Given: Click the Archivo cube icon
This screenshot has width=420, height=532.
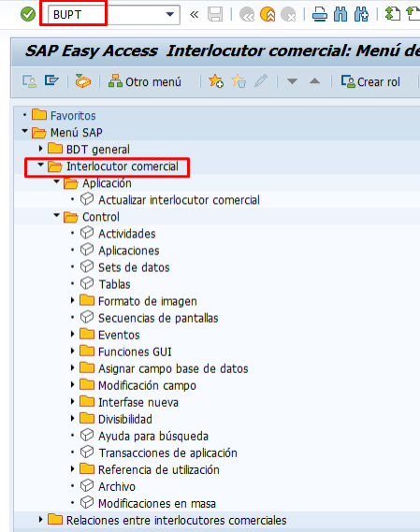Looking at the screenshot, I should click(x=87, y=486).
